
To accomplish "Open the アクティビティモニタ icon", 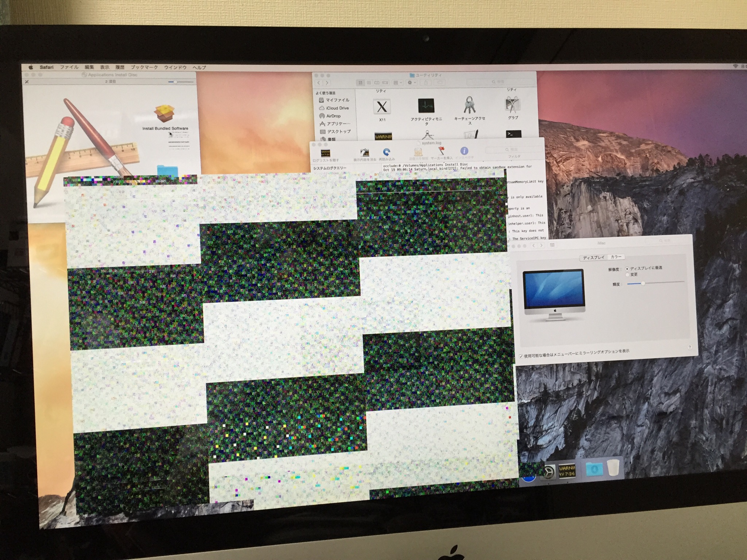I will 426,106.
